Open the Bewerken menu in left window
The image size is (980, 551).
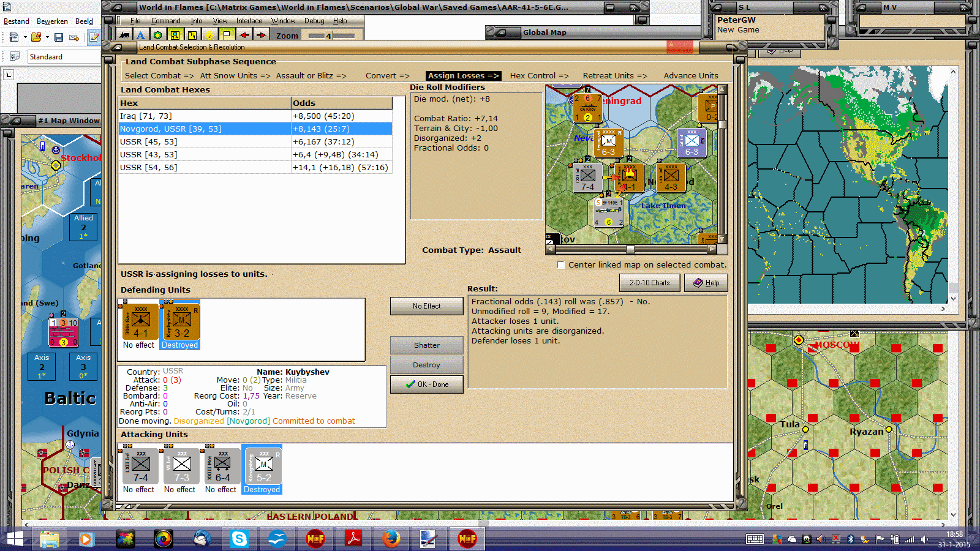click(x=52, y=21)
